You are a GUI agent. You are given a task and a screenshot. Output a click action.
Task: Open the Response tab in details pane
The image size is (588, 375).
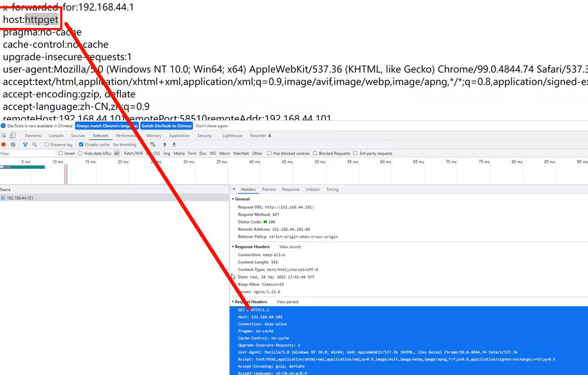coord(291,189)
